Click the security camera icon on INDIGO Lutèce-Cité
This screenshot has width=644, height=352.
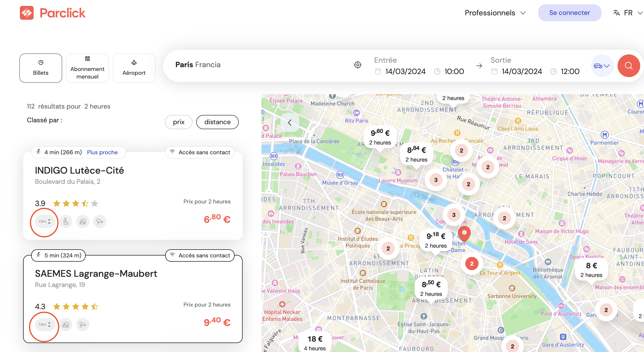(x=100, y=221)
